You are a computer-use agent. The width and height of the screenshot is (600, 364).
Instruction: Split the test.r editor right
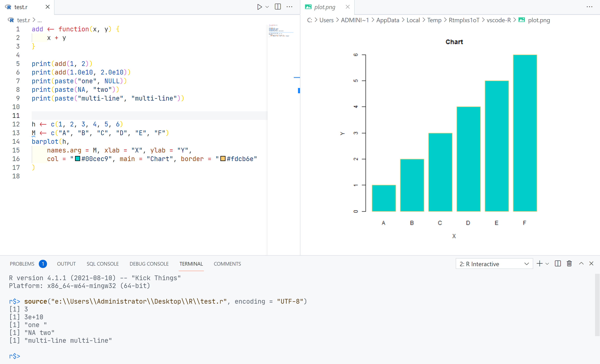point(278,7)
